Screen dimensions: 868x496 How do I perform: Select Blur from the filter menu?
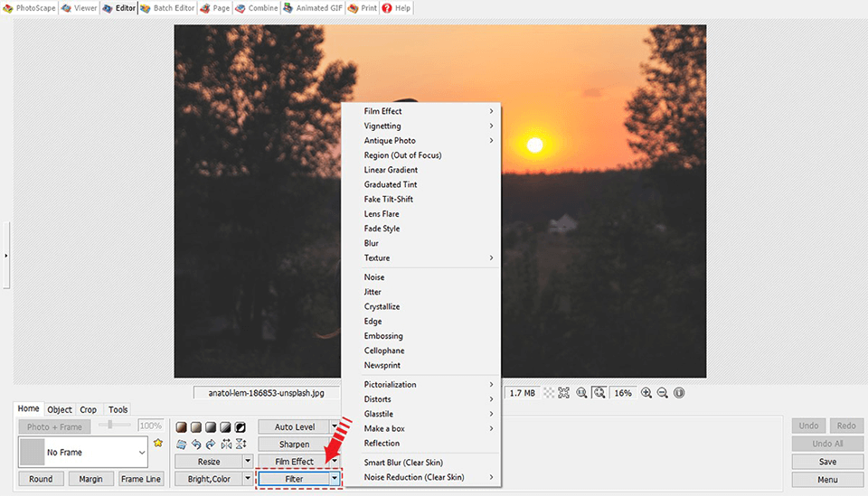coord(421,243)
